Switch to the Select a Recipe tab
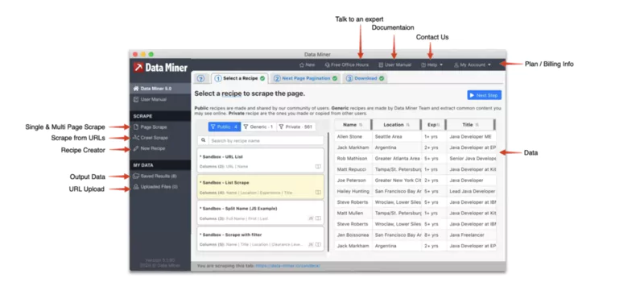644x299 pixels. tap(240, 78)
